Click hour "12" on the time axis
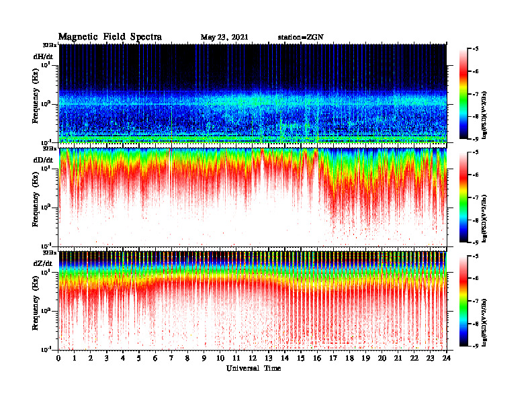Screen dimensions: 532x411 point(253,359)
